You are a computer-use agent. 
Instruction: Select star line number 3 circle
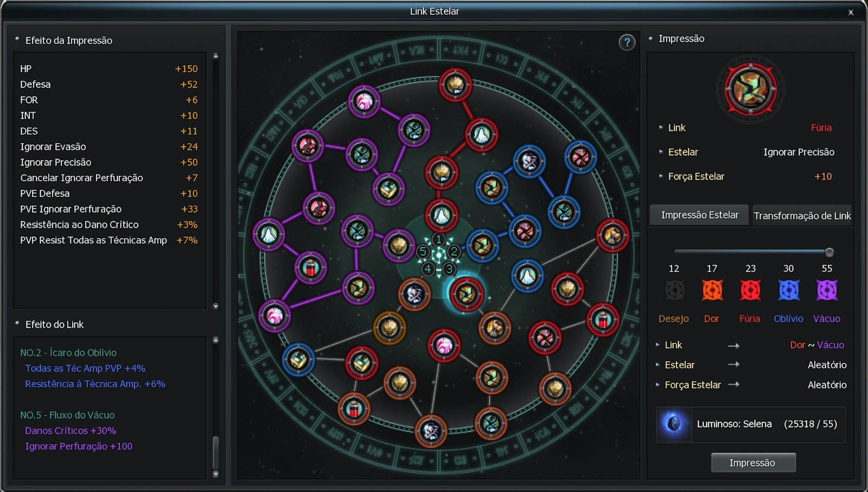point(449,269)
